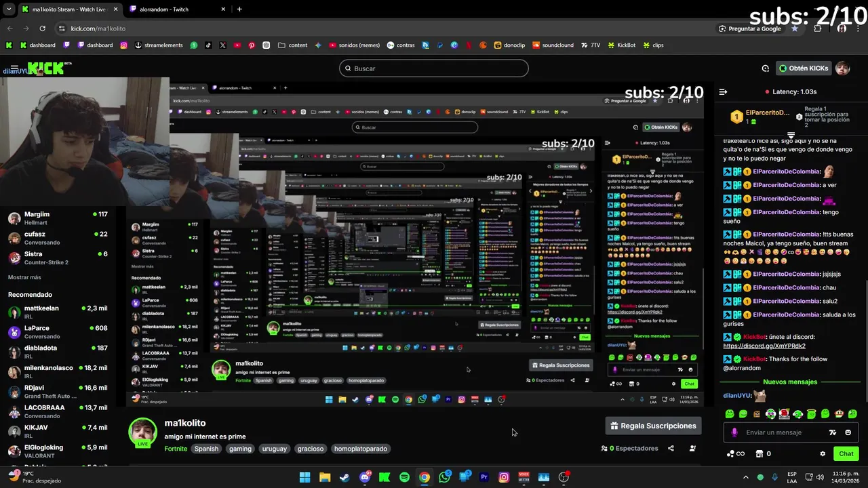The width and height of the screenshot is (868, 488).
Task: Click the homoplatoparado tag
Action: (361, 449)
